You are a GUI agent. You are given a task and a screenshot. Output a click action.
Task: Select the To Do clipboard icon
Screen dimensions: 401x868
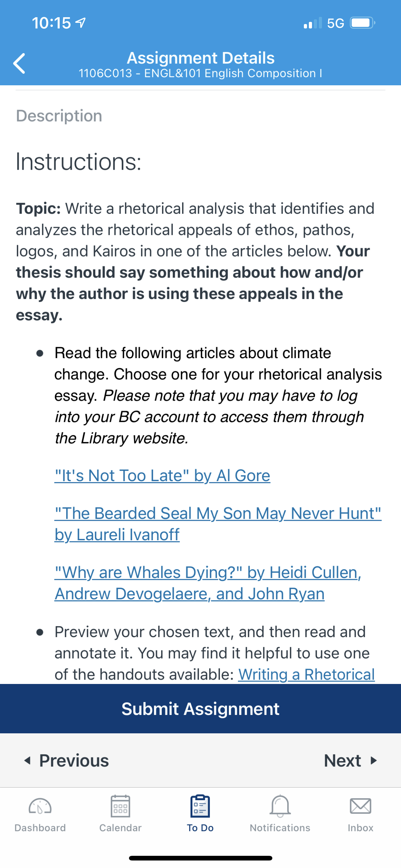click(200, 806)
